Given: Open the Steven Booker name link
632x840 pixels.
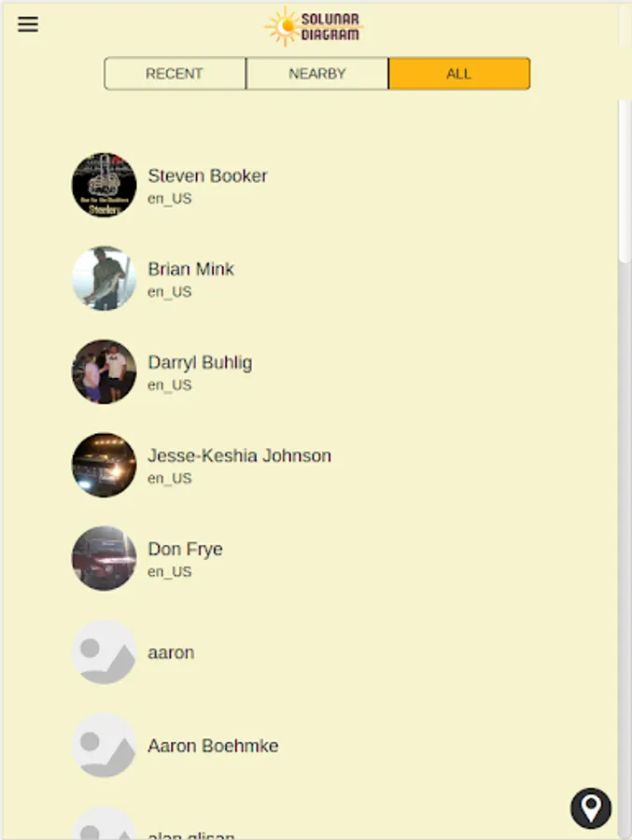Looking at the screenshot, I should pos(207,175).
